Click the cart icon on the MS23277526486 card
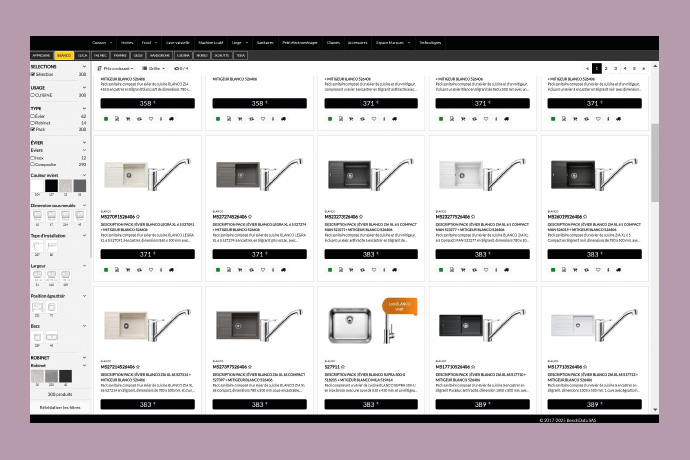The height and width of the screenshot is (460, 690). pos(463,270)
